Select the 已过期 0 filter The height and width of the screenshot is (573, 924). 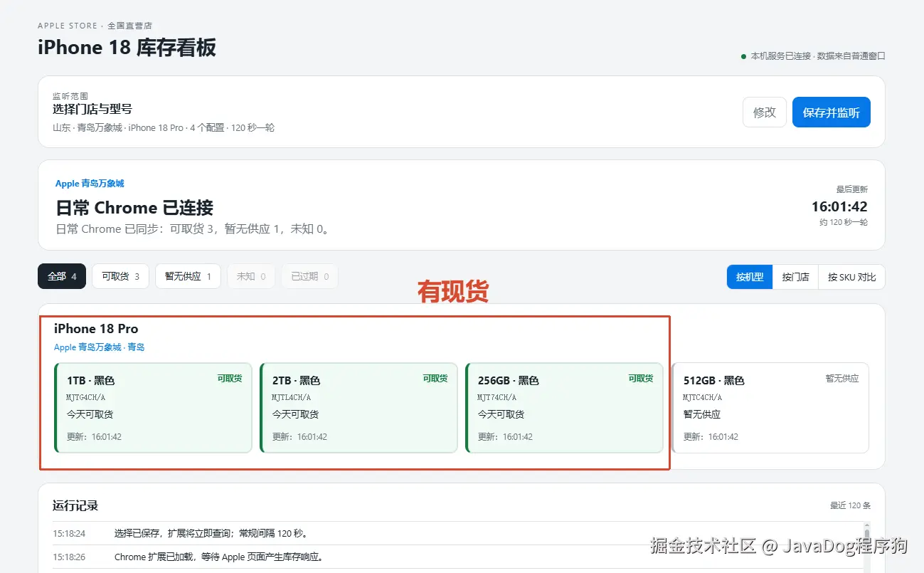[310, 276]
